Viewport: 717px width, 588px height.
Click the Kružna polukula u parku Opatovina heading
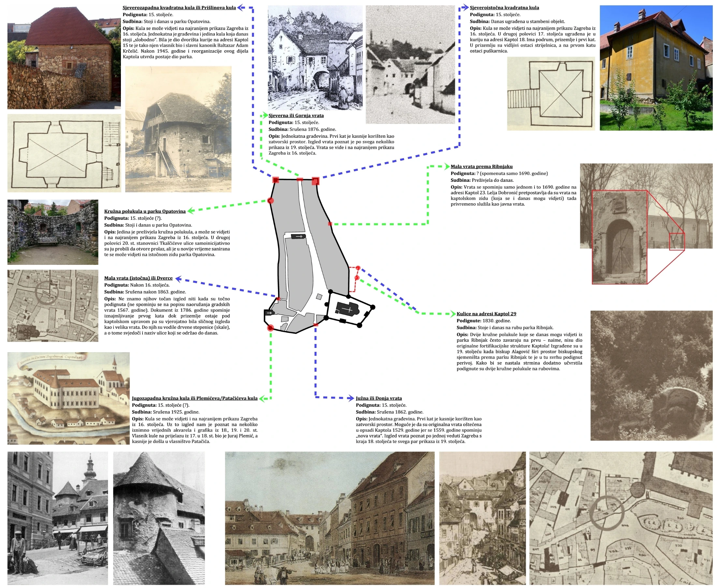(x=145, y=211)
